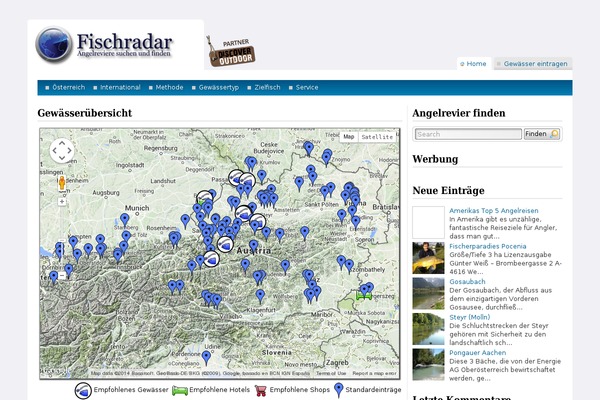Click the blue pin near Munich
The height and width of the screenshot is (400, 600).
pos(125,220)
